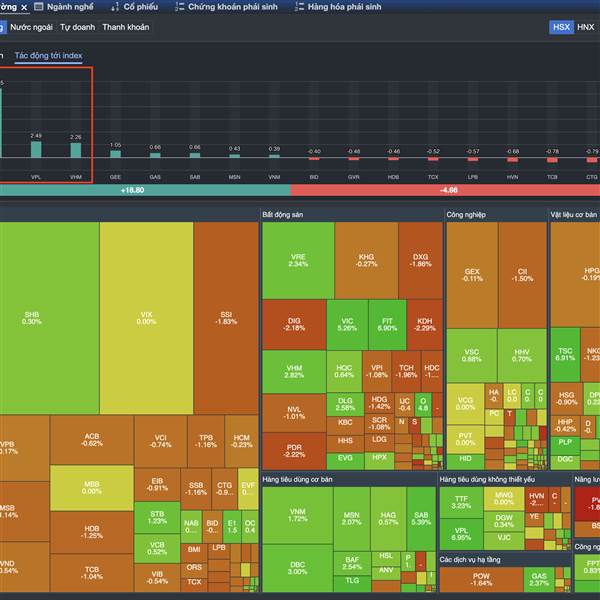Click Các dịch vụ hạ tầng header
The height and width of the screenshot is (600, 600).
(x=470, y=560)
